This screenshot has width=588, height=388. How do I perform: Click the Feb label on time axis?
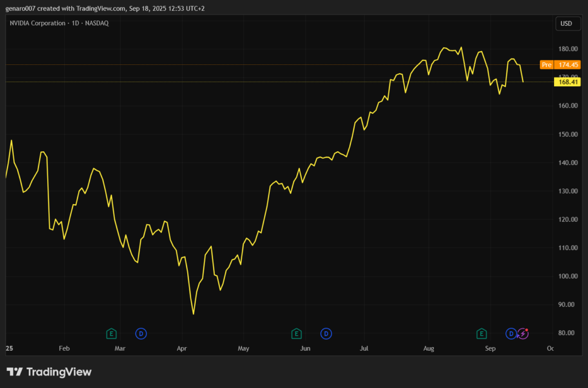[x=64, y=348]
